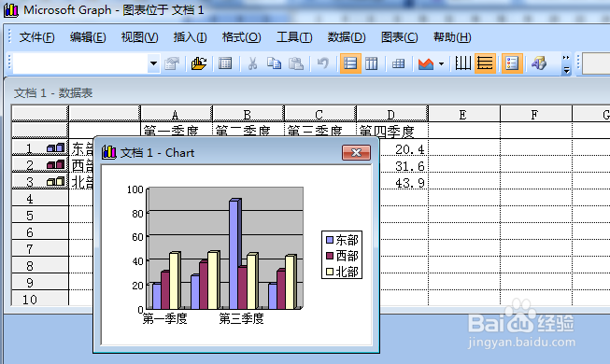Screen dimensions: 610x364
Task: Open the 工具(T) menu
Action: point(294,37)
